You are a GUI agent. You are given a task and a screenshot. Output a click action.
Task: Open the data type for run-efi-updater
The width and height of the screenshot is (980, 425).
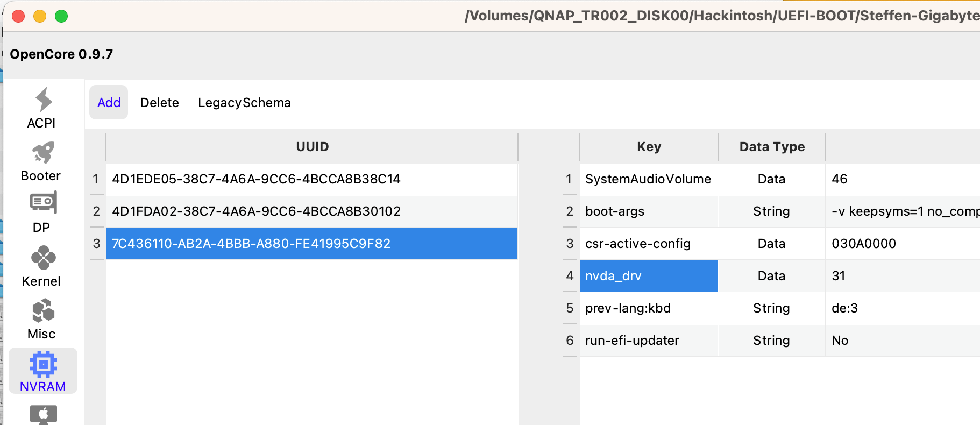771,341
